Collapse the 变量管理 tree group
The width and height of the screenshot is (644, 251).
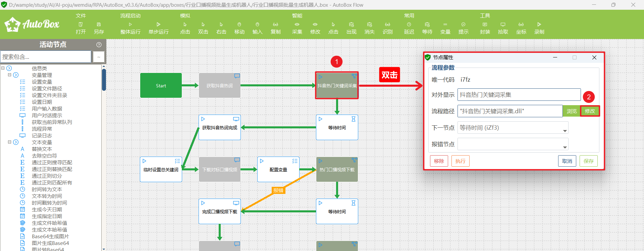10,75
